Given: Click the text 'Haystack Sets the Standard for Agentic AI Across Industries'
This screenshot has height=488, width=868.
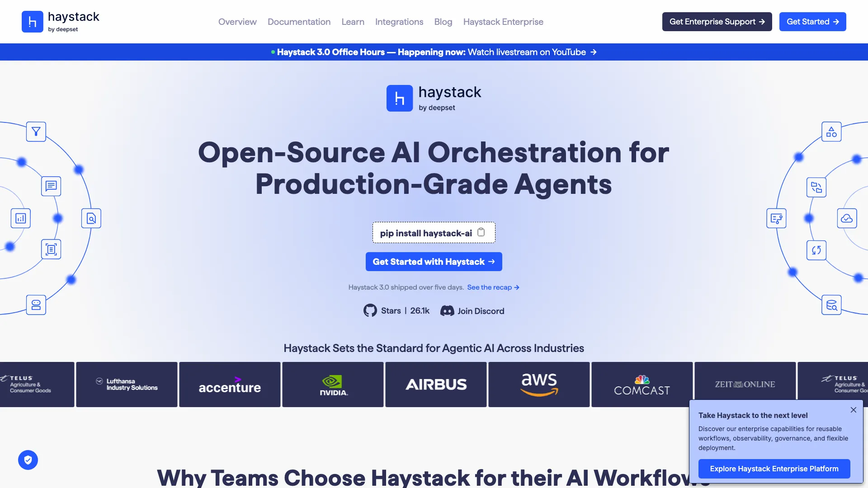Looking at the screenshot, I should [434, 348].
